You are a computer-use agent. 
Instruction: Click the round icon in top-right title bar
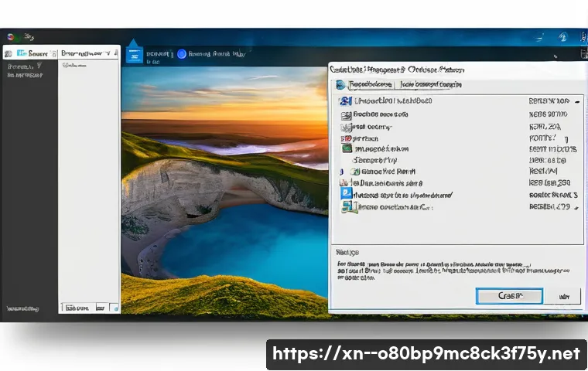click(562, 36)
